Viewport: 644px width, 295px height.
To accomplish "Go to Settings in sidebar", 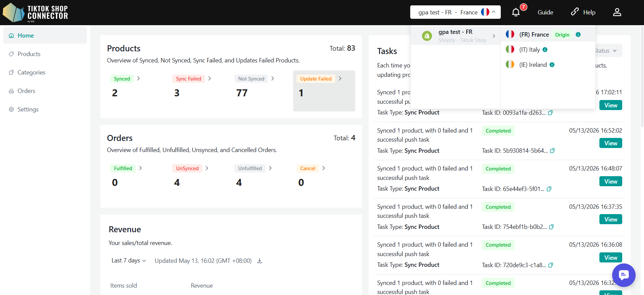I will [x=45, y=109].
